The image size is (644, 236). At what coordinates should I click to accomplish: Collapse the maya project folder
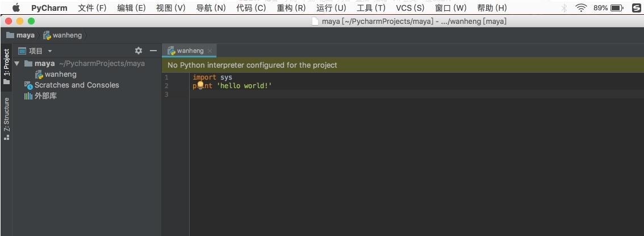(17, 64)
